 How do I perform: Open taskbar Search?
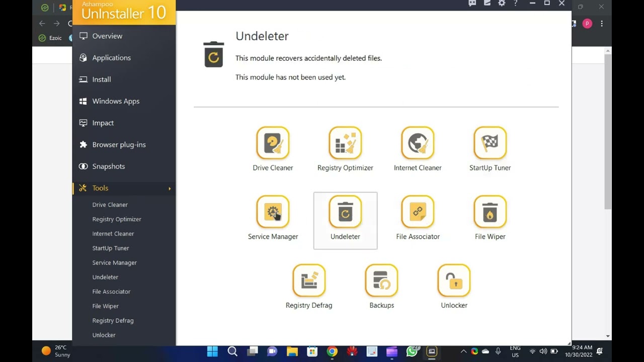coord(232,351)
